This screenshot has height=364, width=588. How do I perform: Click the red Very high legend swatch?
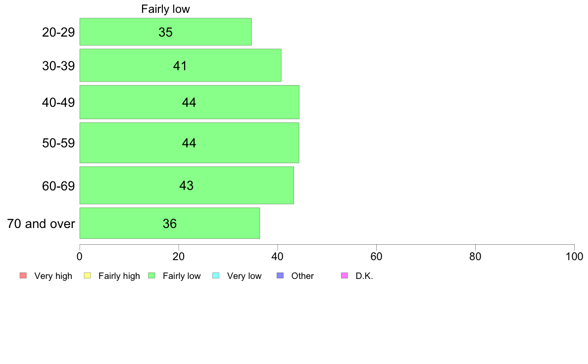tap(23, 275)
